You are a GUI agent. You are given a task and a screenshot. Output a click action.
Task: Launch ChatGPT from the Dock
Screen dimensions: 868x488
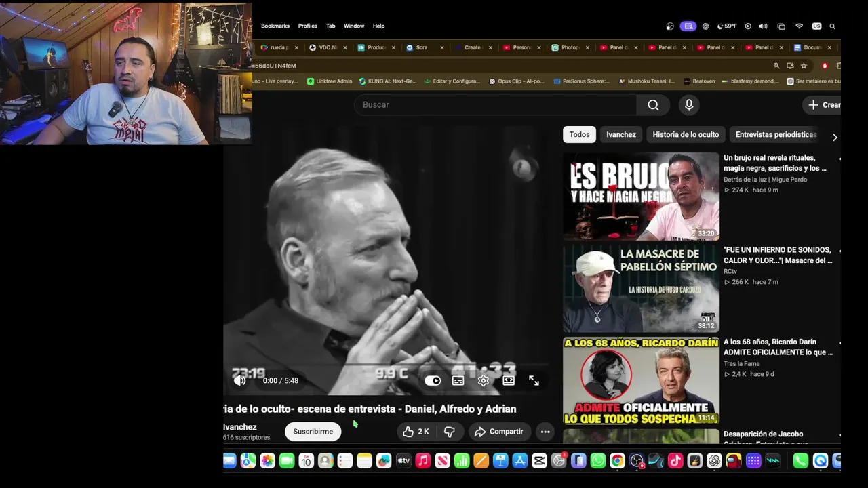(x=714, y=461)
